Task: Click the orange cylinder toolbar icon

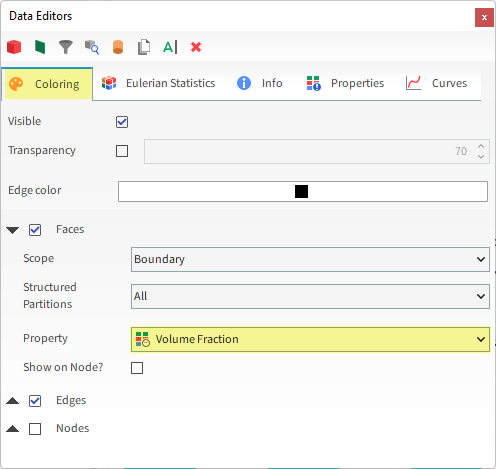Action: [x=118, y=47]
